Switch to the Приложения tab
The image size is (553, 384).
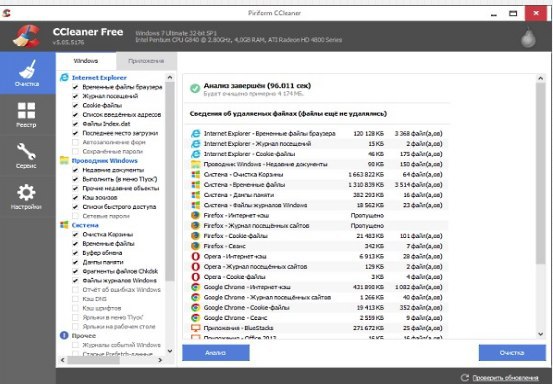146,61
